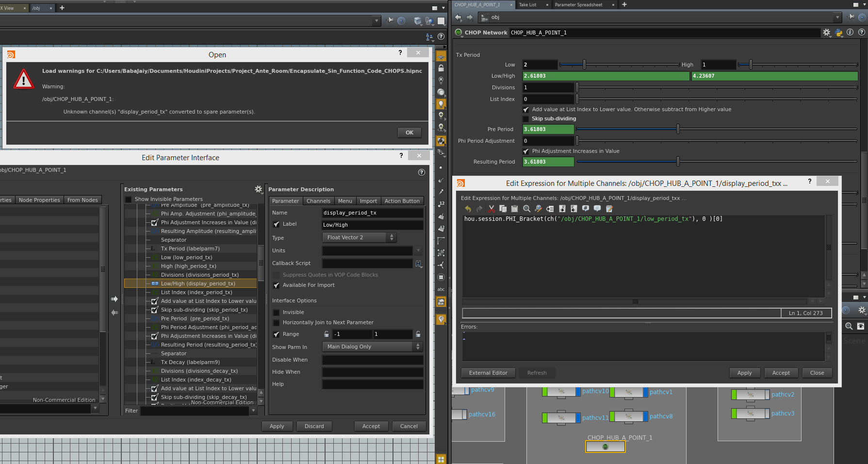Screen dimensions: 868x464
Task: Toggle 'Add value at List Index to Lower value' checkbox
Action: point(526,110)
